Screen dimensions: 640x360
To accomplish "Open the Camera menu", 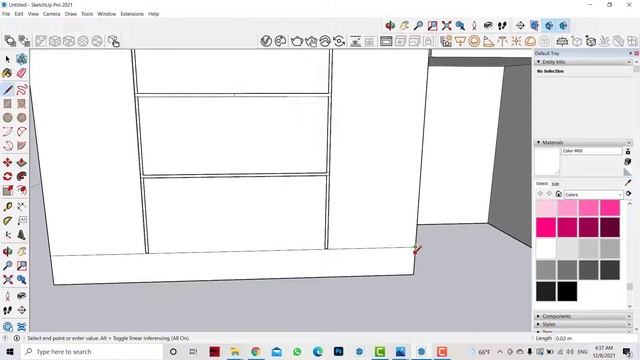I will point(51,14).
